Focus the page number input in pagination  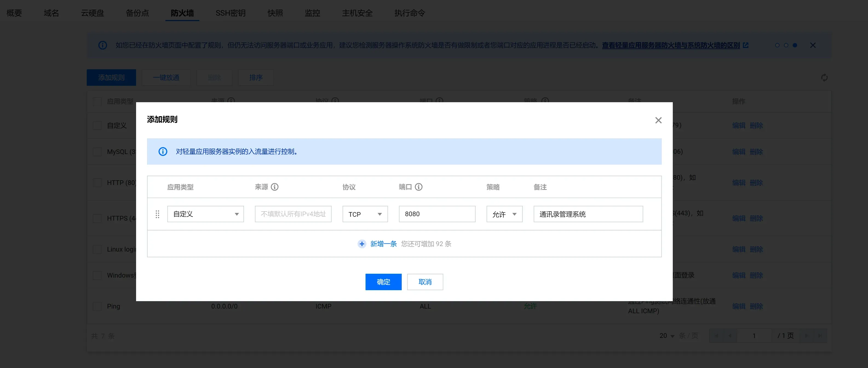click(754, 336)
